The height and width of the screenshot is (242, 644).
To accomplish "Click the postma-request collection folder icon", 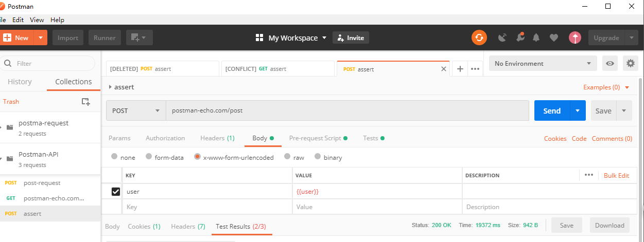I will click(x=10, y=127).
